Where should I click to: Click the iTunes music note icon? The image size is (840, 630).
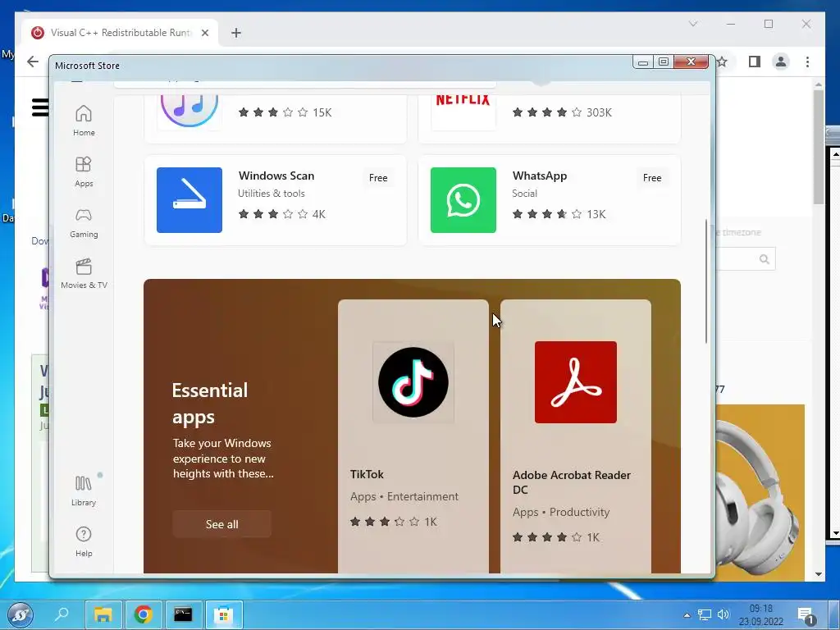pyautogui.click(x=189, y=111)
